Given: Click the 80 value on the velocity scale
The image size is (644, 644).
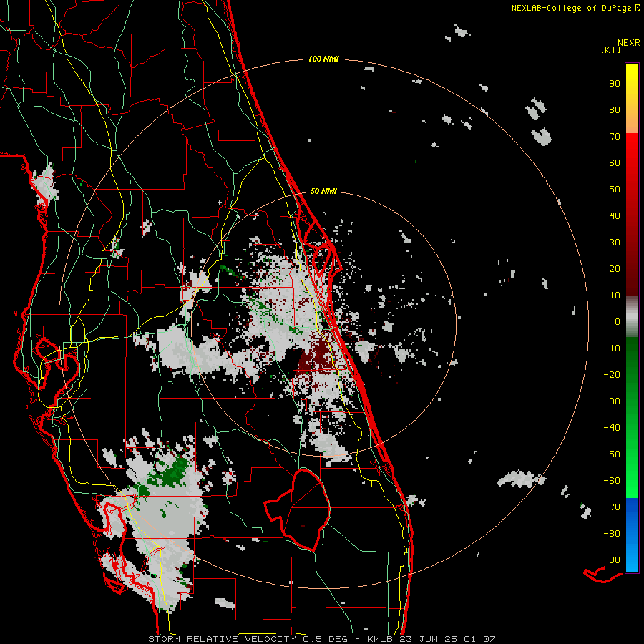Looking at the screenshot, I should 615,110.
